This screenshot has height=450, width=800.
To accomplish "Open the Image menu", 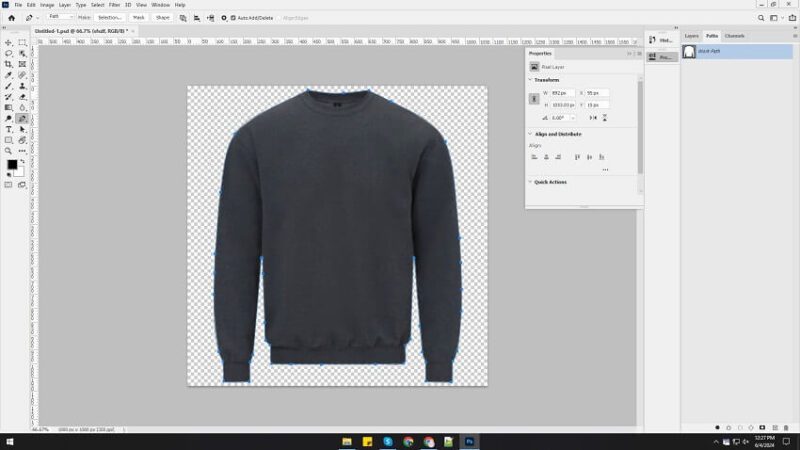I will click(x=47, y=5).
